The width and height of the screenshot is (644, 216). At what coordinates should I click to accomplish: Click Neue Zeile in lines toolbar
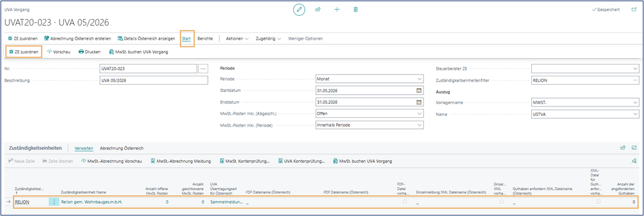[x=21, y=162]
